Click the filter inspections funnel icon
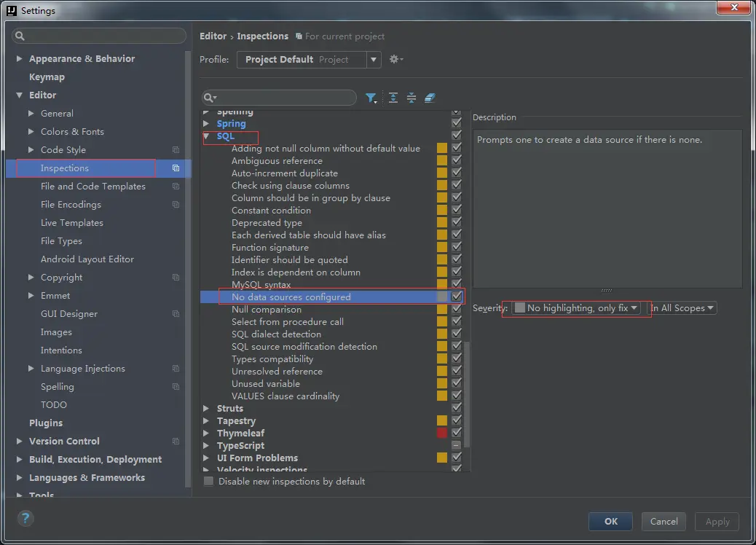756x545 pixels. [x=370, y=98]
